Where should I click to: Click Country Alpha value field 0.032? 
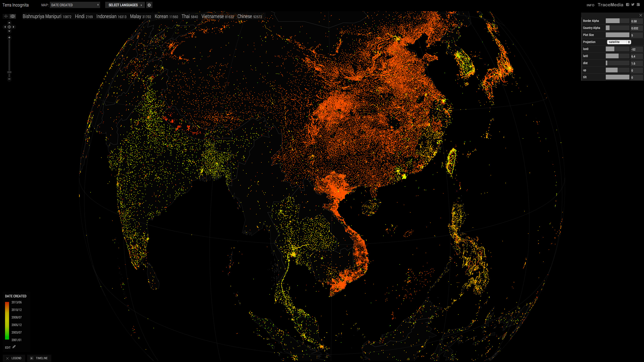[636, 28]
